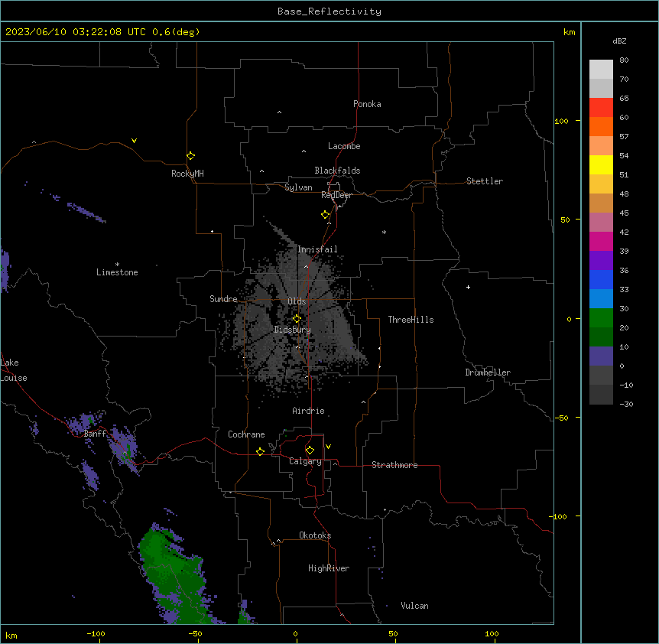Click the royal blue 36-33 dBZ swatch

601,279
